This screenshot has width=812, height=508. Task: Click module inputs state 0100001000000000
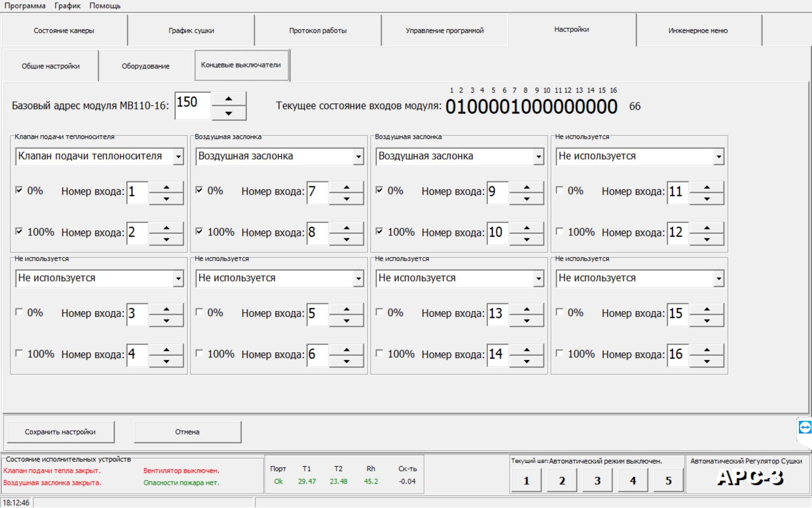pyautogui.click(x=531, y=106)
